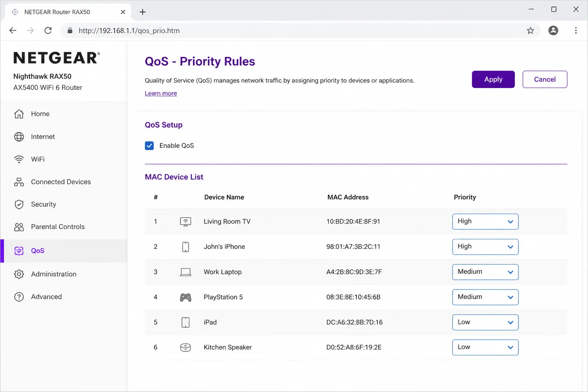Open priority dropdown for John's iPhone
This screenshot has width=588, height=392.
(x=485, y=247)
